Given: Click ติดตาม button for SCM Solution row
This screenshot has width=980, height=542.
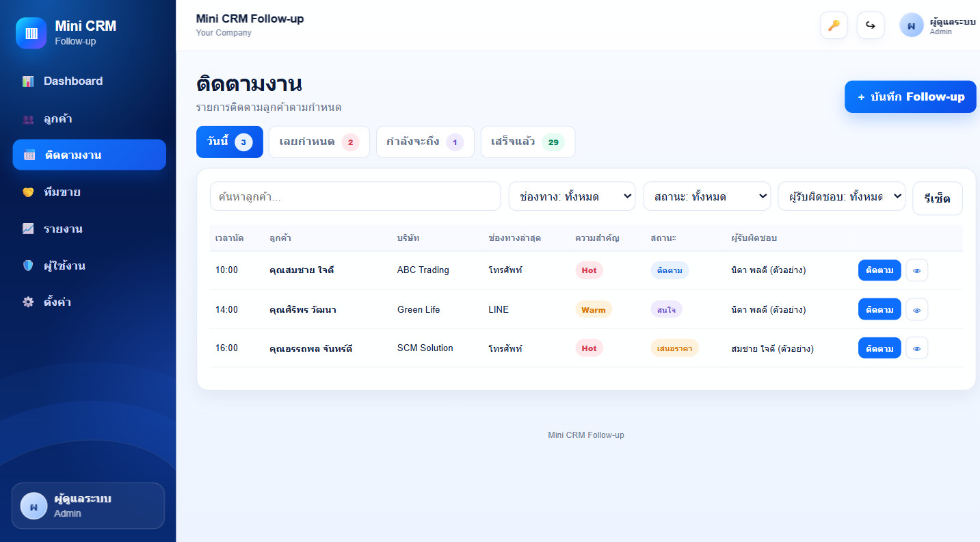Looking at the screenshot, I should click(x=879, y=348).
